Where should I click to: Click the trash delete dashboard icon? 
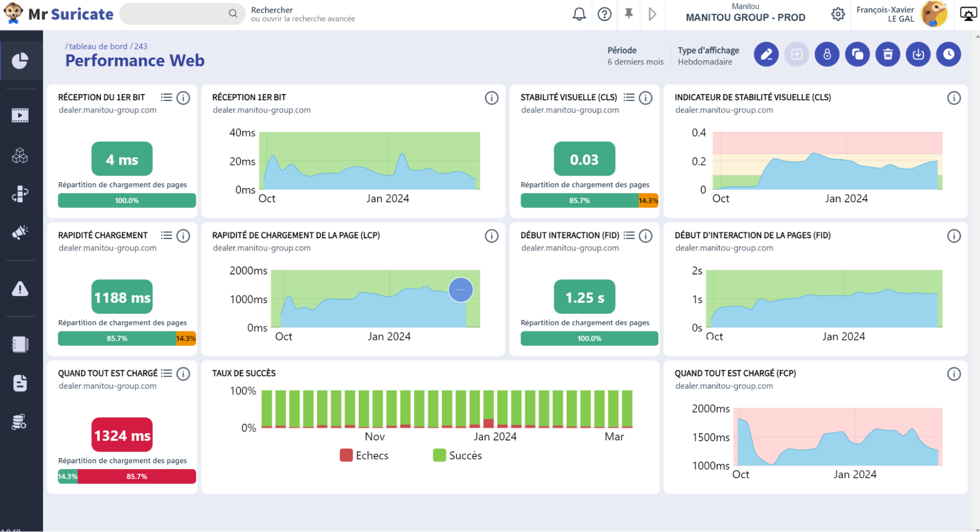[x=888, y=54]
